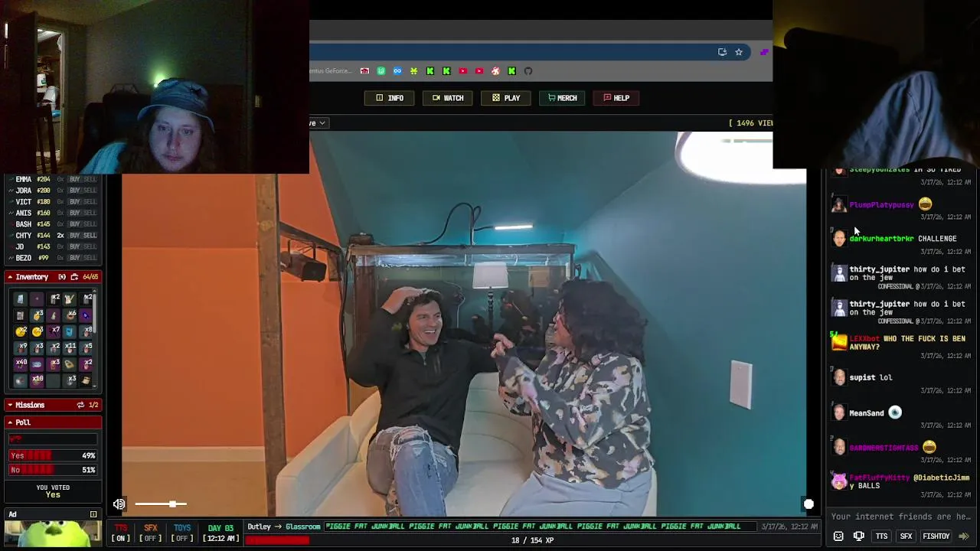Open the chat emoji picker icon
The width and height of the screenshot is (980, 551).
pos(838,536)
